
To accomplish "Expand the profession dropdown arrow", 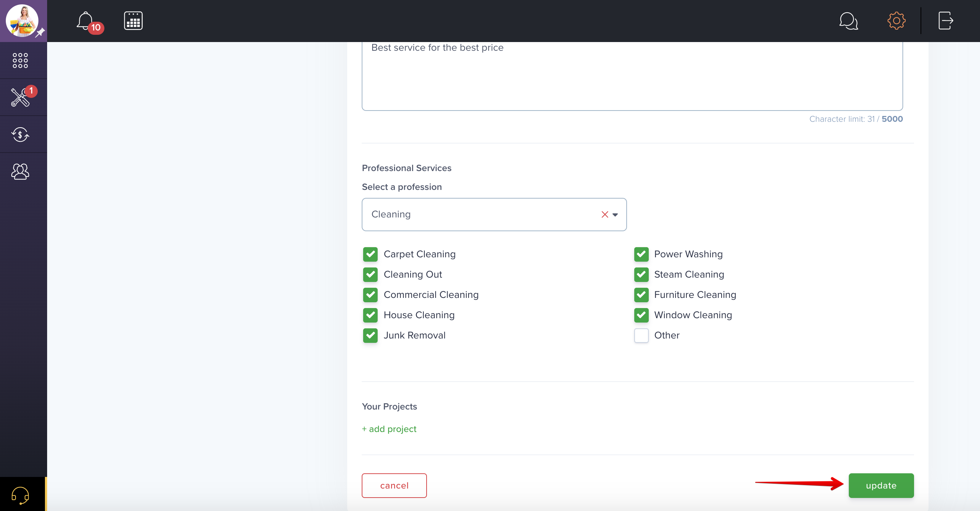I will pos(615,215).
